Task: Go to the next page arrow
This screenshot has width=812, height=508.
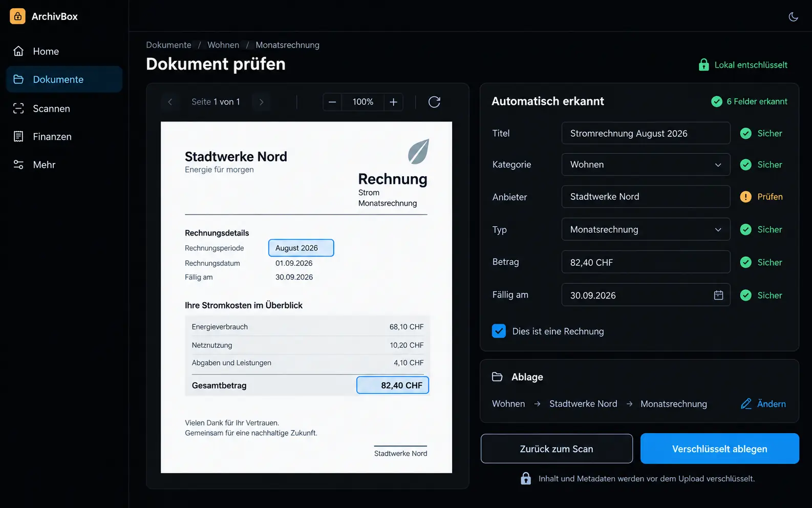Action: pos(262,102)
